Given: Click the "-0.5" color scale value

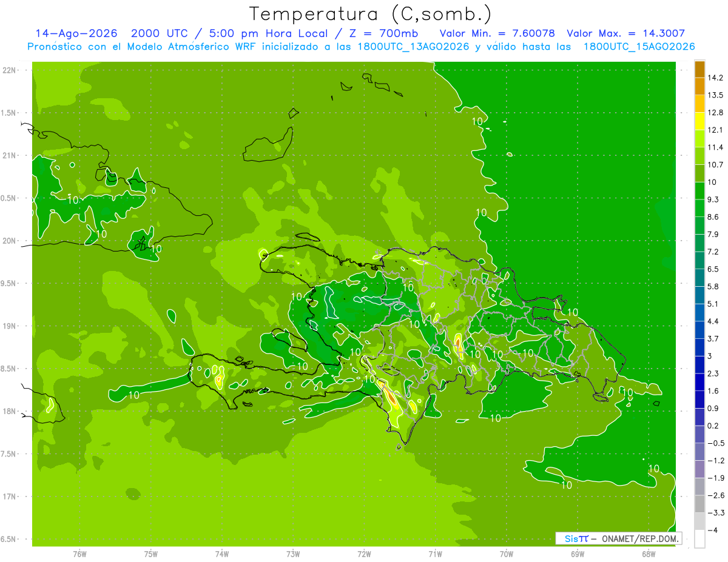Looking at the screenshot, I should point(716,443).
